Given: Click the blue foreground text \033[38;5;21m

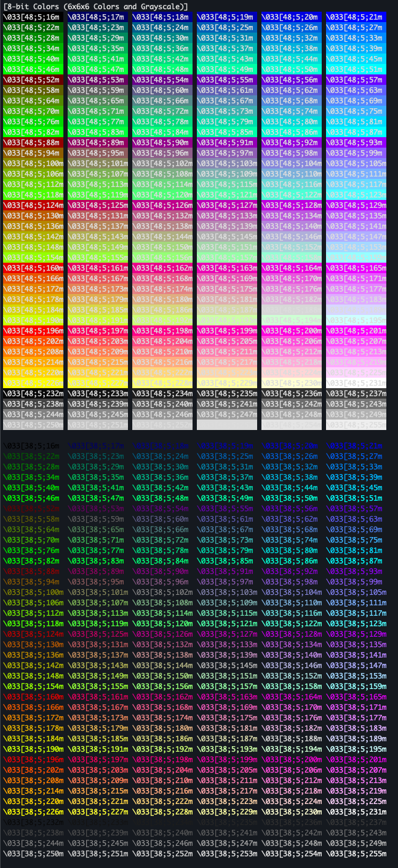Looking at the screenshot, I should click(356, 446).
